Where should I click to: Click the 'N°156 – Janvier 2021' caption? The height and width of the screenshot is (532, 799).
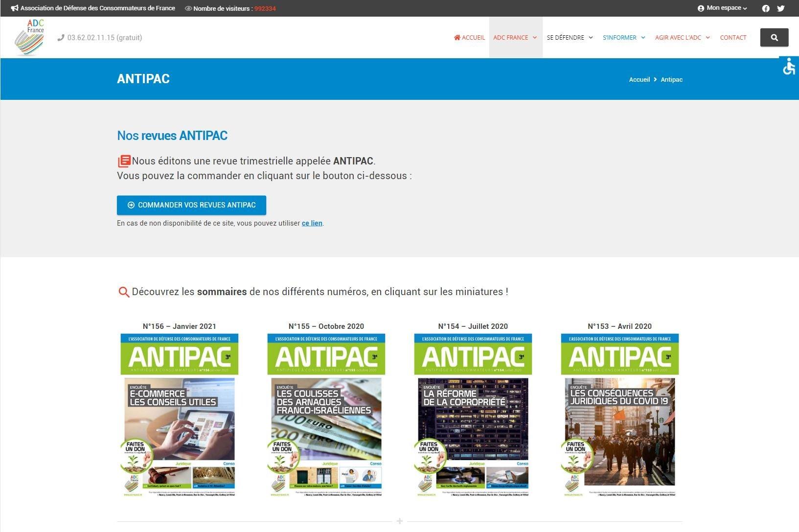pos(180,326)
